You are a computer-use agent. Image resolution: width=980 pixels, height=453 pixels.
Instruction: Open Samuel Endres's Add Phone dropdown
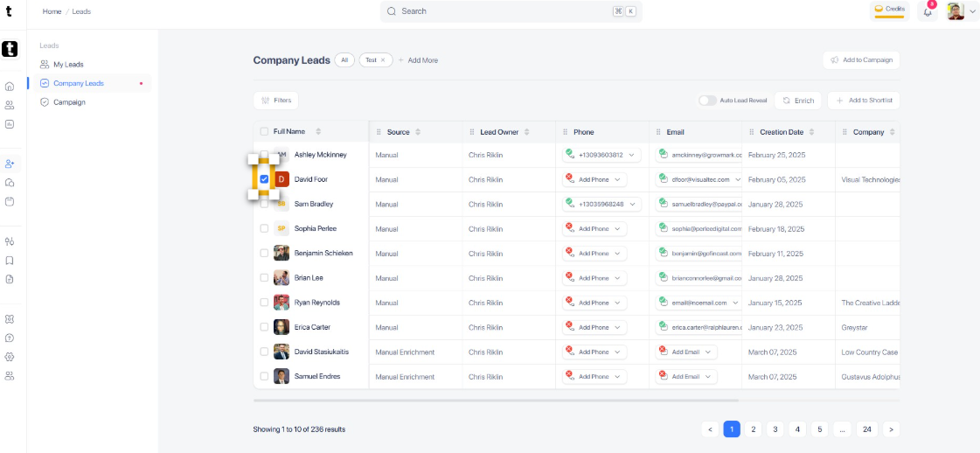[x=617, y=376]
